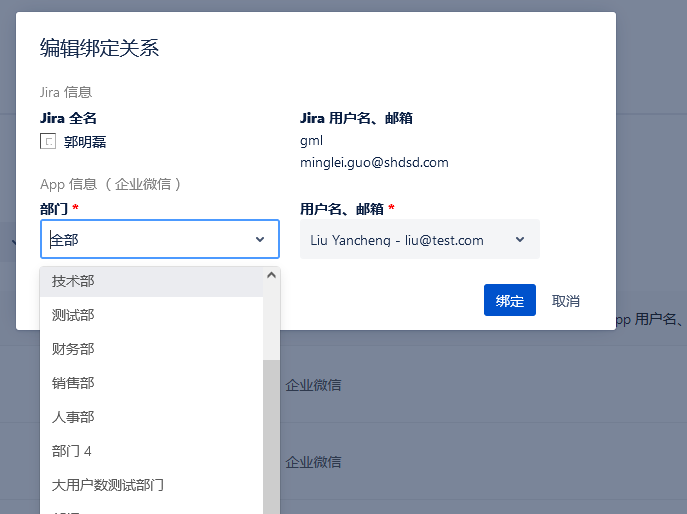Viewport: 687px width, 514px height.
Task: Click the 部门 search field showing 全部
Action: pos(140,240)
